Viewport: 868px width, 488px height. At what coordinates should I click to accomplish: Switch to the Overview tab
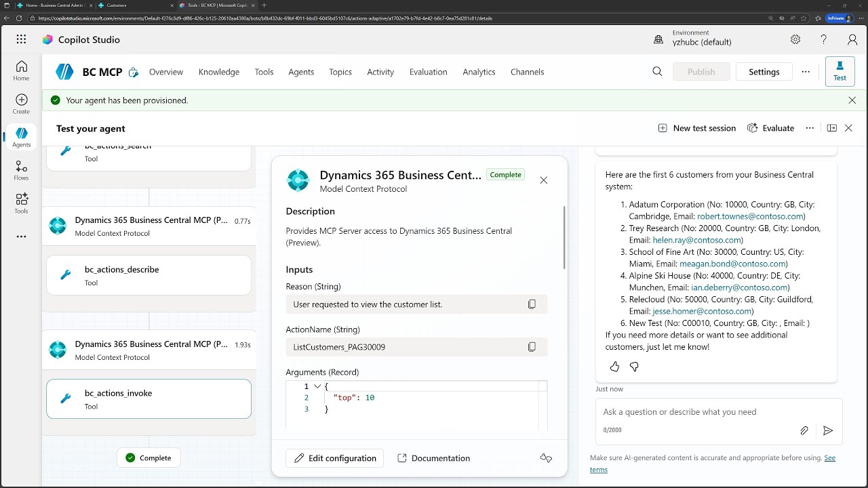[x=166, y=72]
